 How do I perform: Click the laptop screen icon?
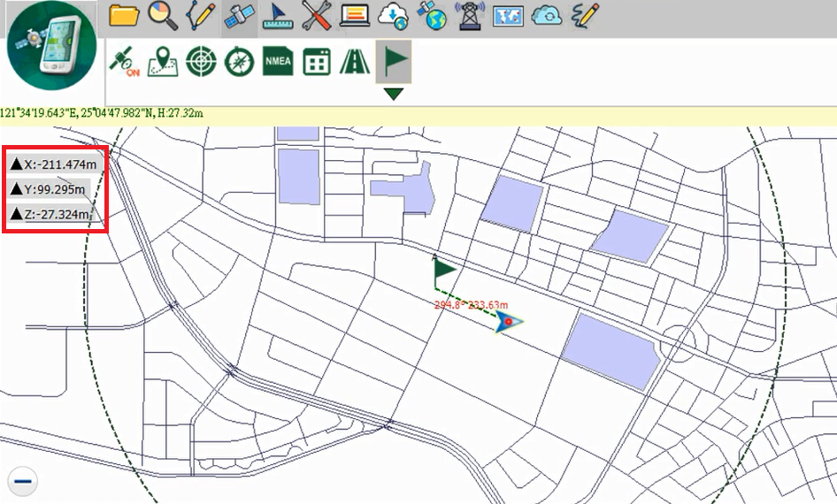click(354, 16)
